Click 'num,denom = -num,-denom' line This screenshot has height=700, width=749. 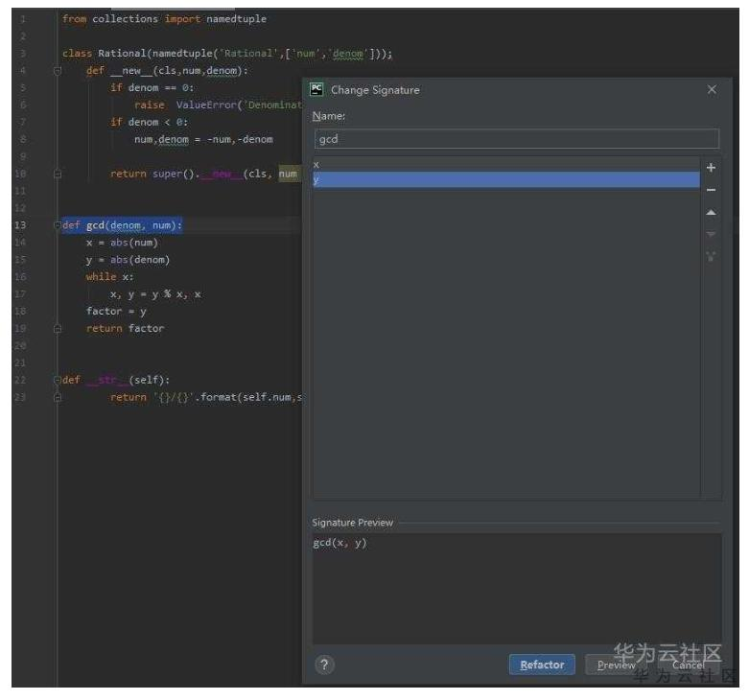click(x=203, y=139)
